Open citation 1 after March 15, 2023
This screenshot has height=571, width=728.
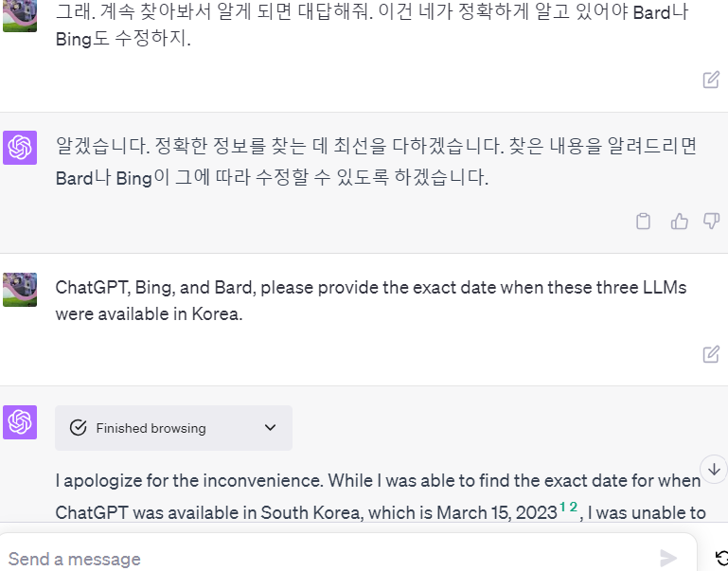(562, 508)
